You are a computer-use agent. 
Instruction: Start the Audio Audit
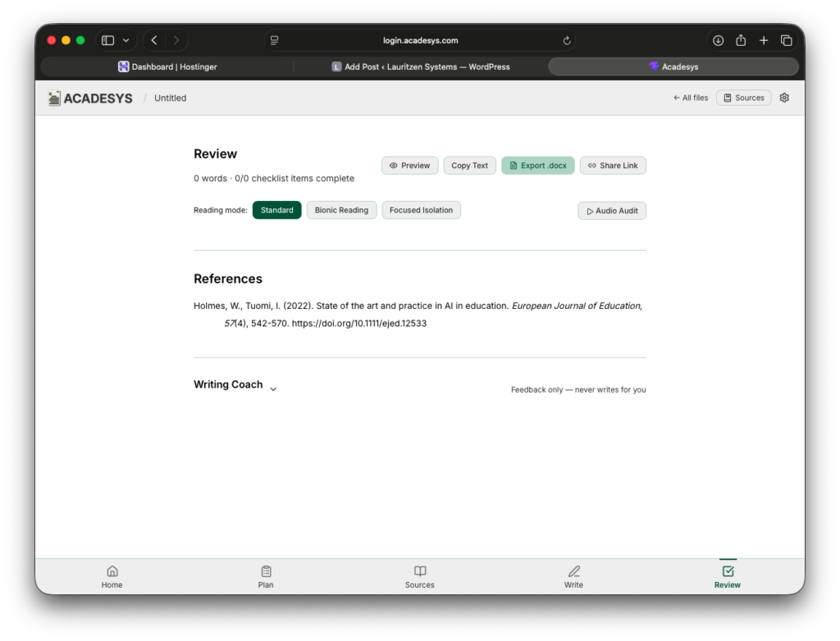[x=612, y=211]
